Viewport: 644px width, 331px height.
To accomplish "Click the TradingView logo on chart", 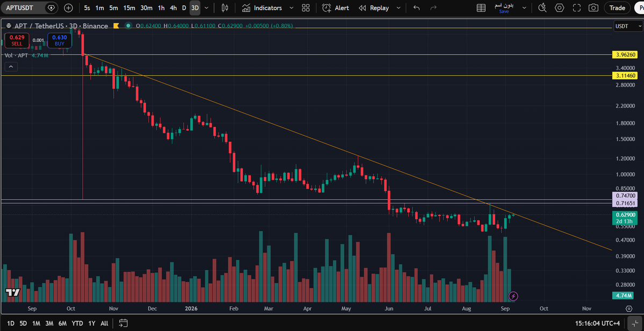I will [12, 292].
